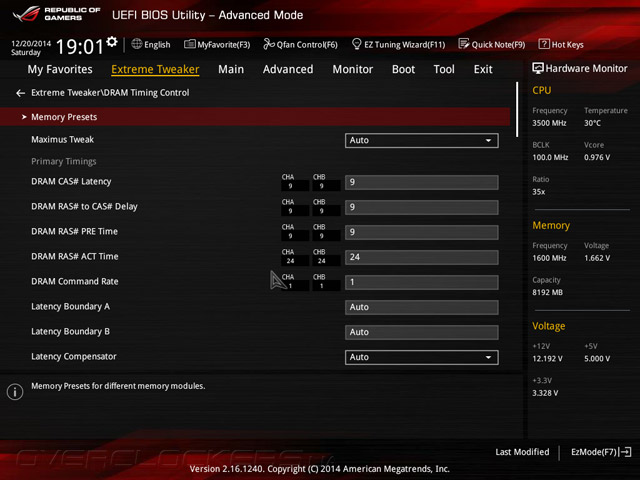Screen dimensions: 640x480
Task: Click the info icon in help area
Action: pyautogui.click(x=15, y=392)
